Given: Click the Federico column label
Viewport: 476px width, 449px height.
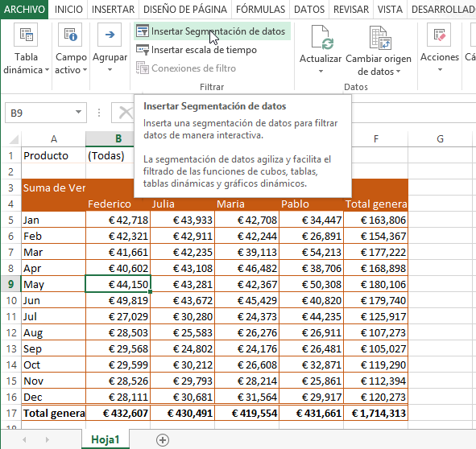Looking at the screenshot, I should coord(118,204).
